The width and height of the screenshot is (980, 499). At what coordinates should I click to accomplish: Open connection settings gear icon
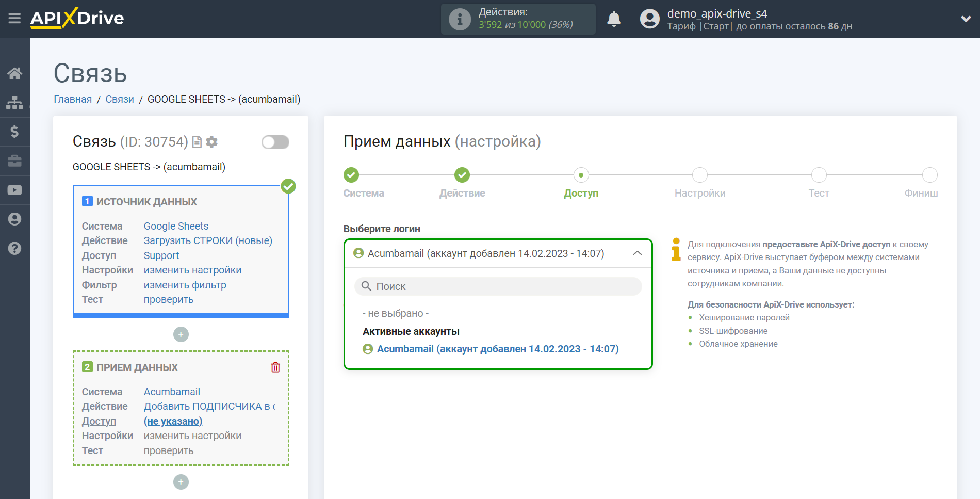[211, 142]
